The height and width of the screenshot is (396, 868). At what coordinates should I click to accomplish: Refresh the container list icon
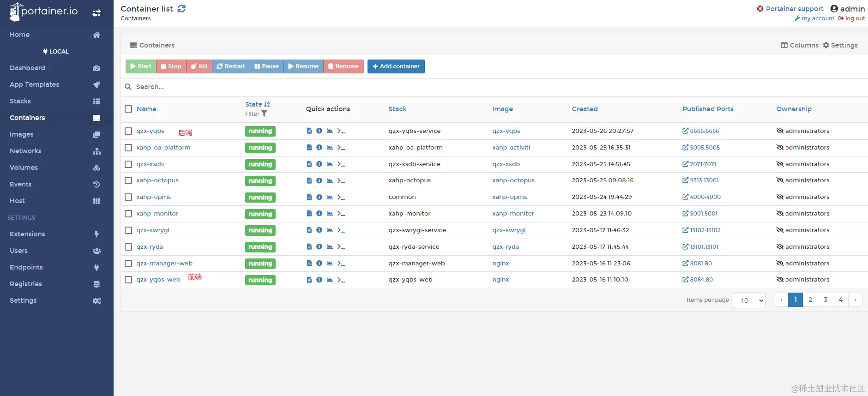pyautogui.click(x=181, y=9)
